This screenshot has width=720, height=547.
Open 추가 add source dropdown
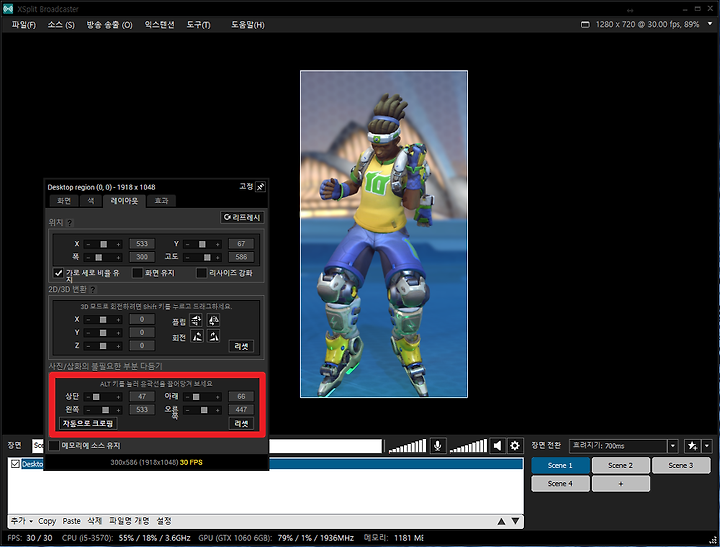point(22,521)
